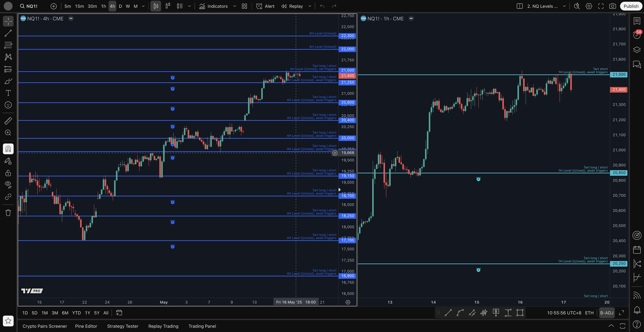Open the Pine Editor tab
The width and height of the screenshot is (644, 332).
pyautogui.click(x=86, y=326)
